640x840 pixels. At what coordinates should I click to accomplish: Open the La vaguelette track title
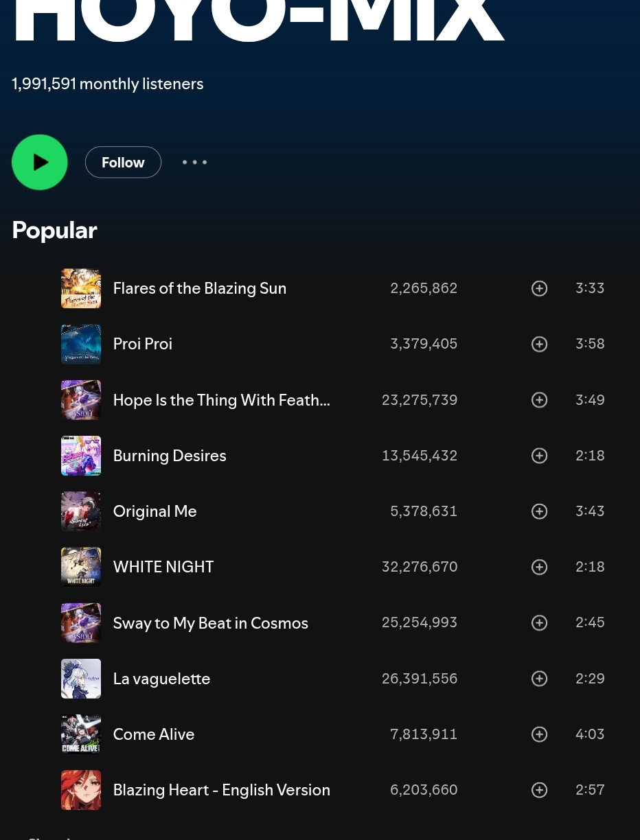pyautogui.click(x=161, y=679)
